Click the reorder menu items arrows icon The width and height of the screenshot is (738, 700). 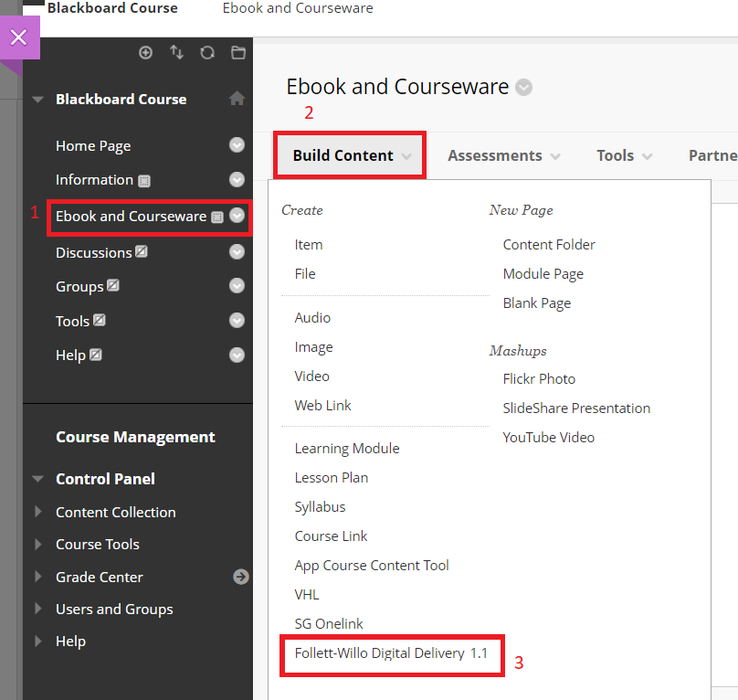pyautogui.click(x=176, y=52)
